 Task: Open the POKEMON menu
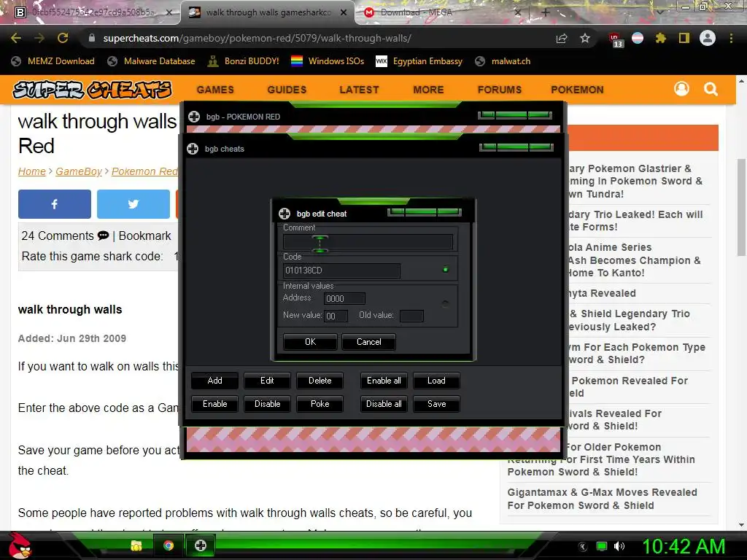tap(578, 90)
